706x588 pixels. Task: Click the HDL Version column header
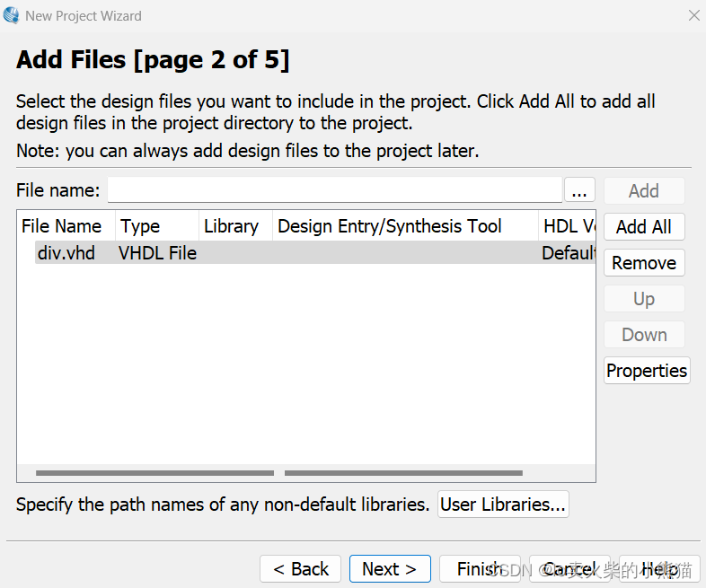point(568,226)
